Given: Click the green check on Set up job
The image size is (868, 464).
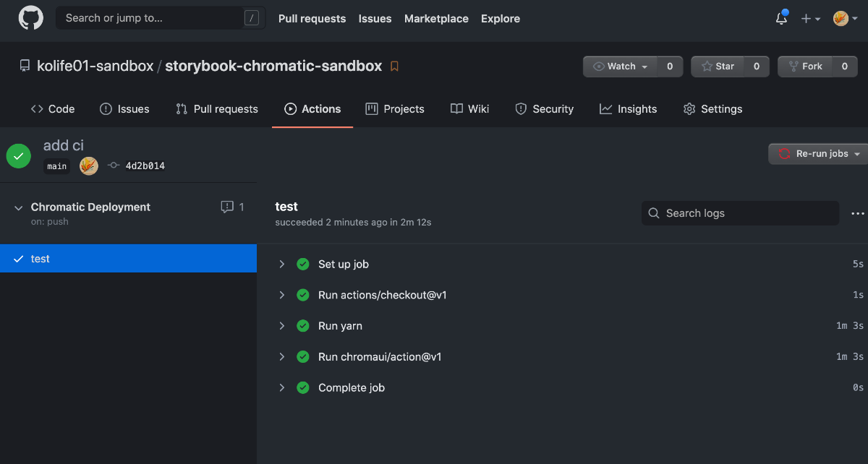Looking at the screenshot, I should point(303,265).
